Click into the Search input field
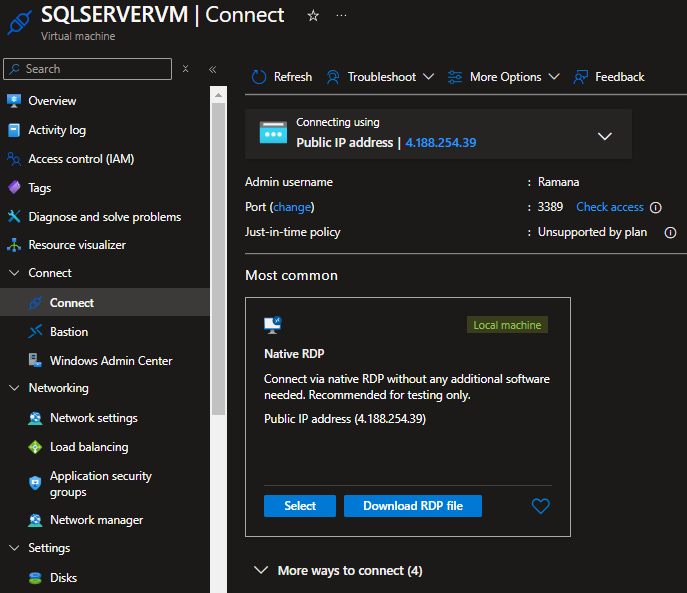 pos(88,69)
